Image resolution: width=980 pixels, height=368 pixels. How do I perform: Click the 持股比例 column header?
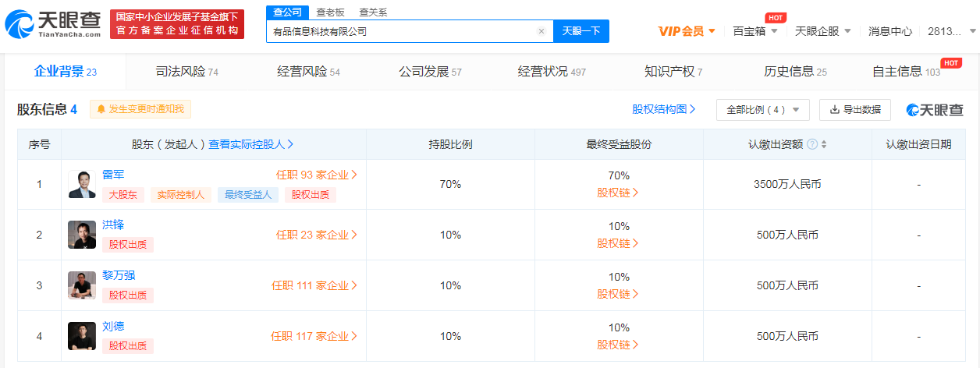point(450,144)
